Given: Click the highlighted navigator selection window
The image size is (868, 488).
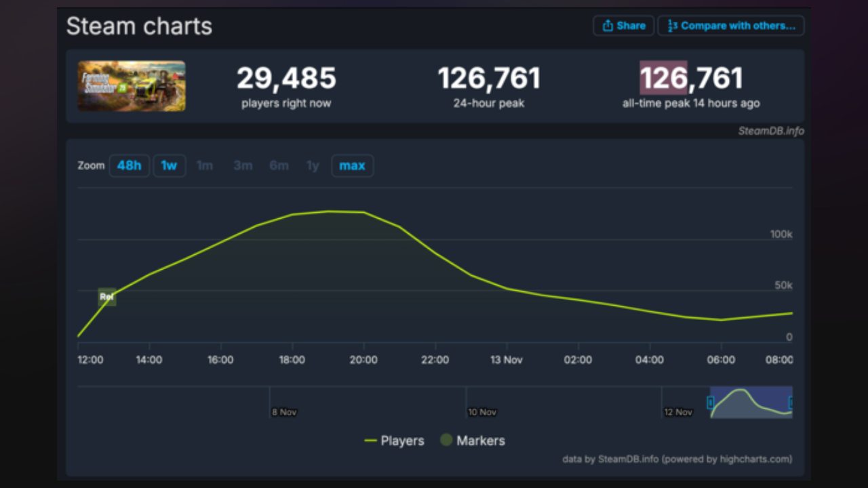Looking at the screenshot, I should click(751, 402).
